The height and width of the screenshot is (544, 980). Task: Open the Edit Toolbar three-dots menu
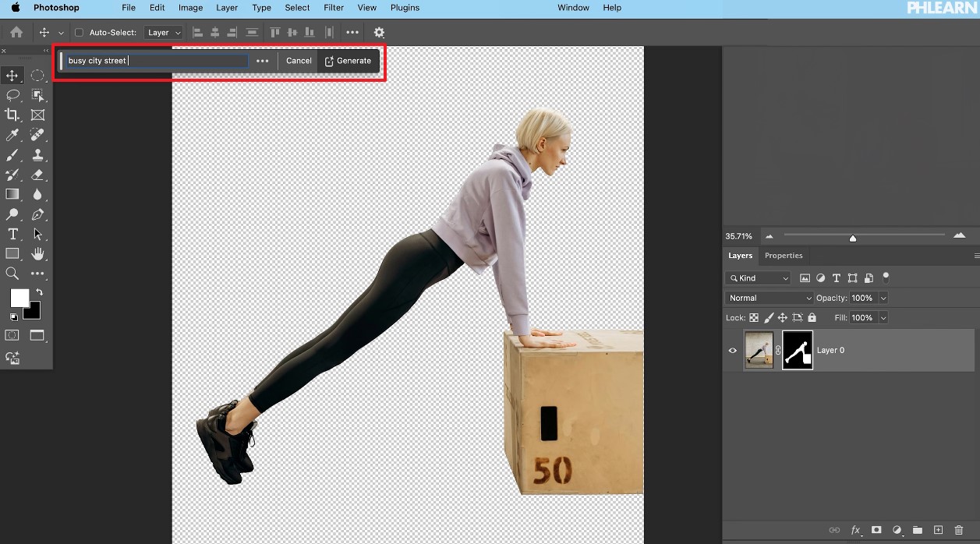37,274
